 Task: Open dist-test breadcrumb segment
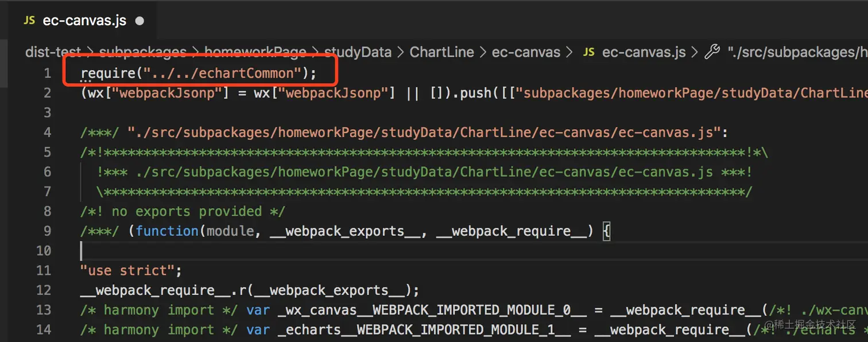(x=52, y=52)
